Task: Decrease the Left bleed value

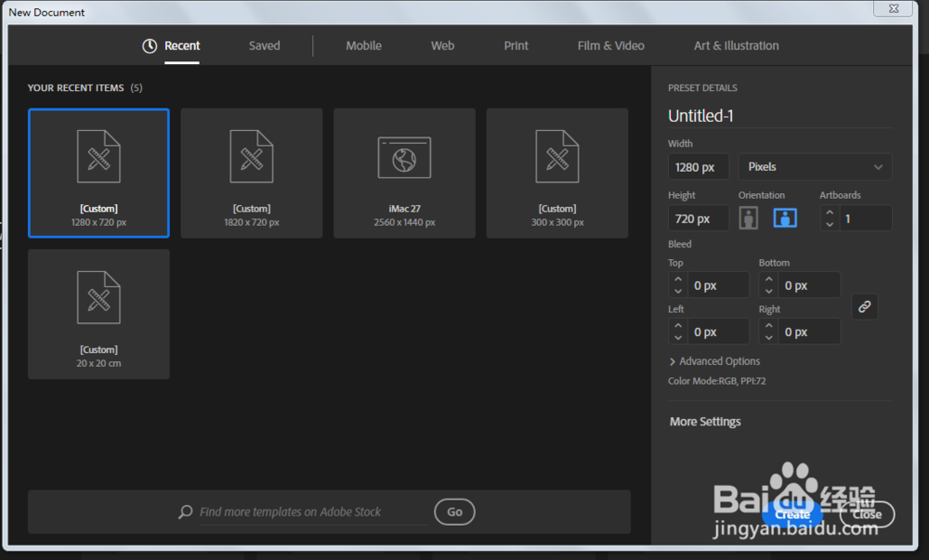Action: pyautogui.click(x=678, y=338)
